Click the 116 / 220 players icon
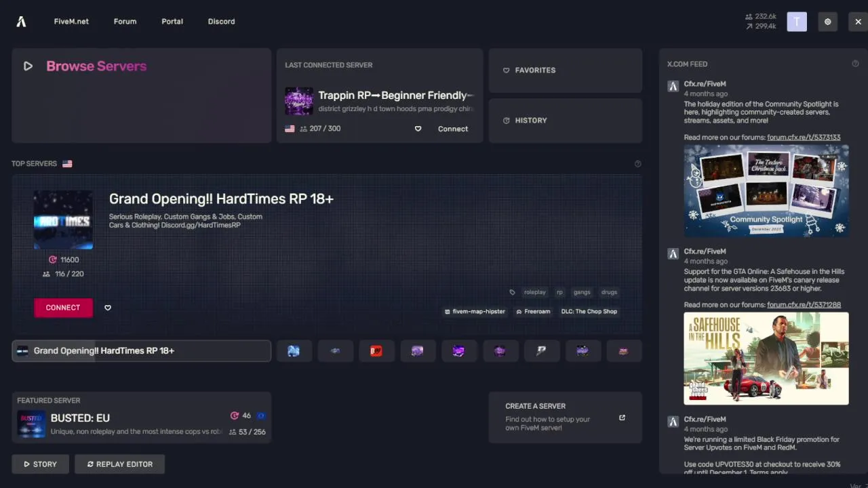868x488 pixels. point(46,274)
